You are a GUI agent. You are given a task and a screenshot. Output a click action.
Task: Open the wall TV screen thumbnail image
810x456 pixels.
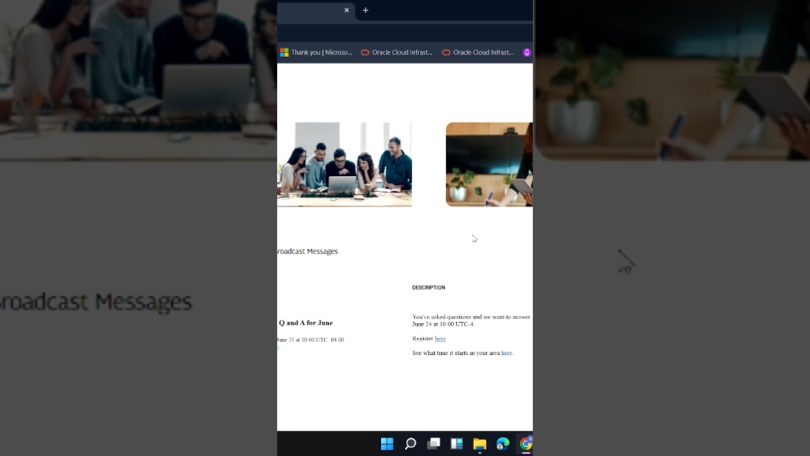pyautogui.click(x=489, y=164)
